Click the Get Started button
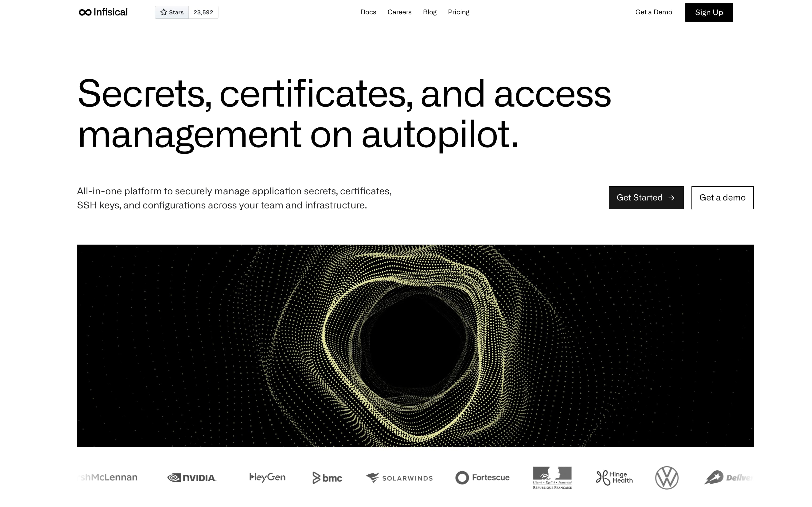This screenshot has height=507, width=812. tap(646, 198)
